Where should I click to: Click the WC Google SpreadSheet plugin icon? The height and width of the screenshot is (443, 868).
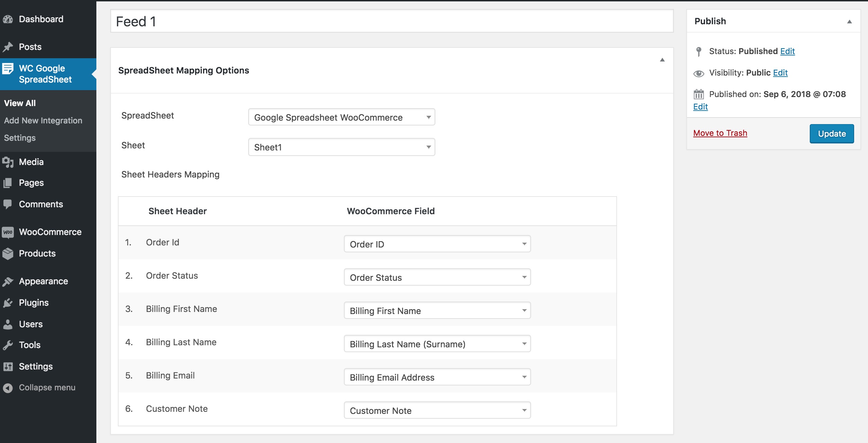point(8,69)
